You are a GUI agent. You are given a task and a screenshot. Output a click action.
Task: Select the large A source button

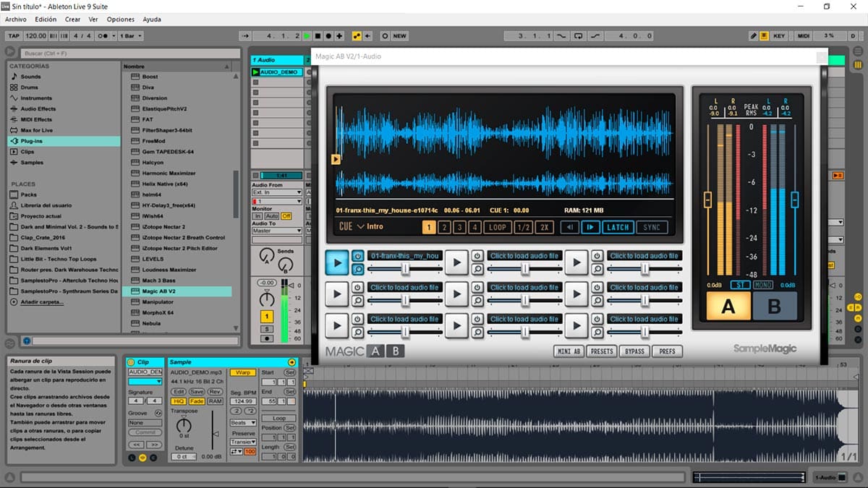pyautogui.click(x=728, y=307)
